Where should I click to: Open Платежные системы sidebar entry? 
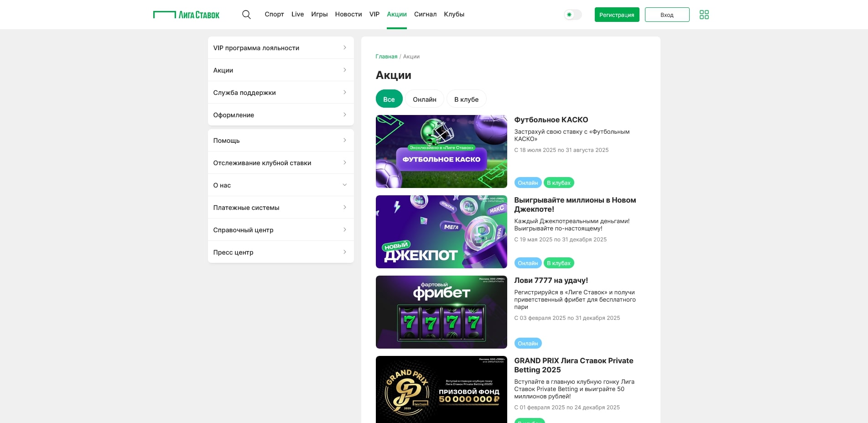(x=281, y=208)
